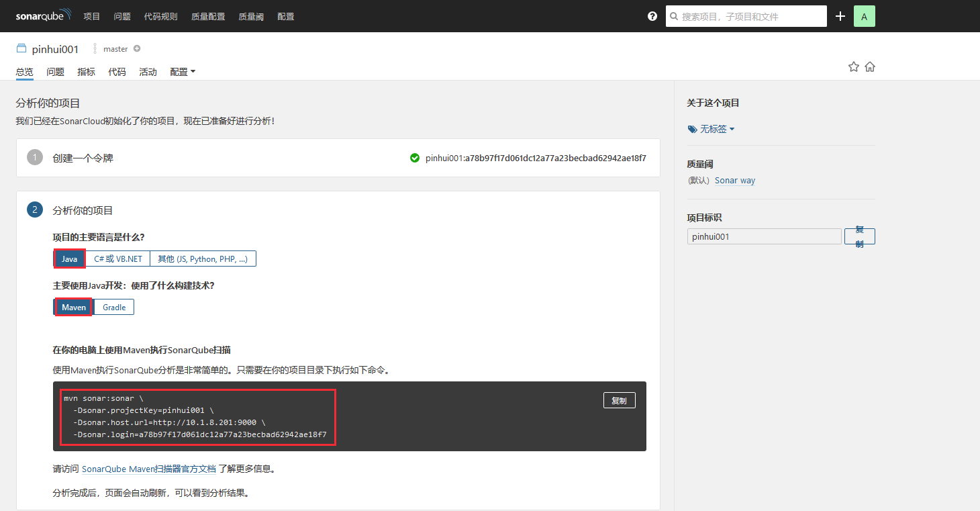Switch to the 指标 project tab

[x=87, y=72]
